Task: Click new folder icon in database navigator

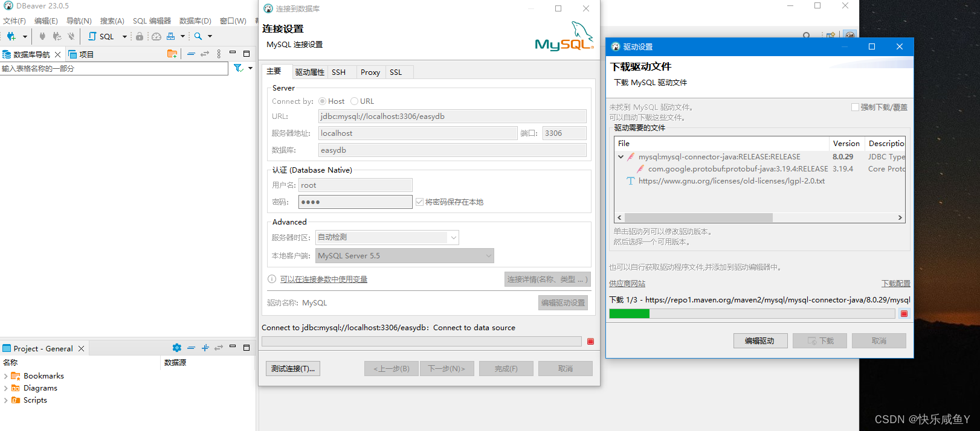Action: pyautogui.click(x=172, y=54)
